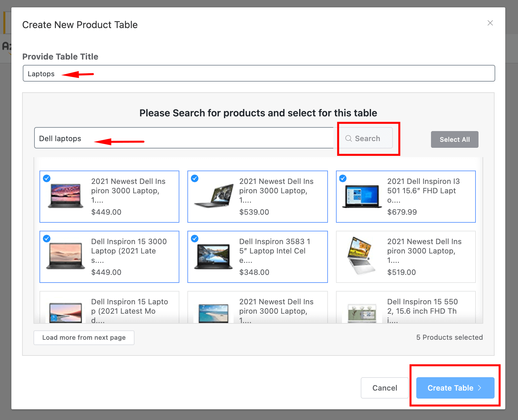Screen dimensions: 518x420
Task: Click the Cancel button
Action: click(385, 388)
